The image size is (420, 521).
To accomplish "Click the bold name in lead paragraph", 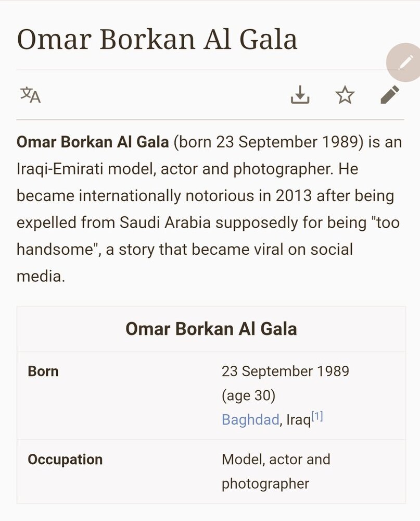I will click(93, 142).
